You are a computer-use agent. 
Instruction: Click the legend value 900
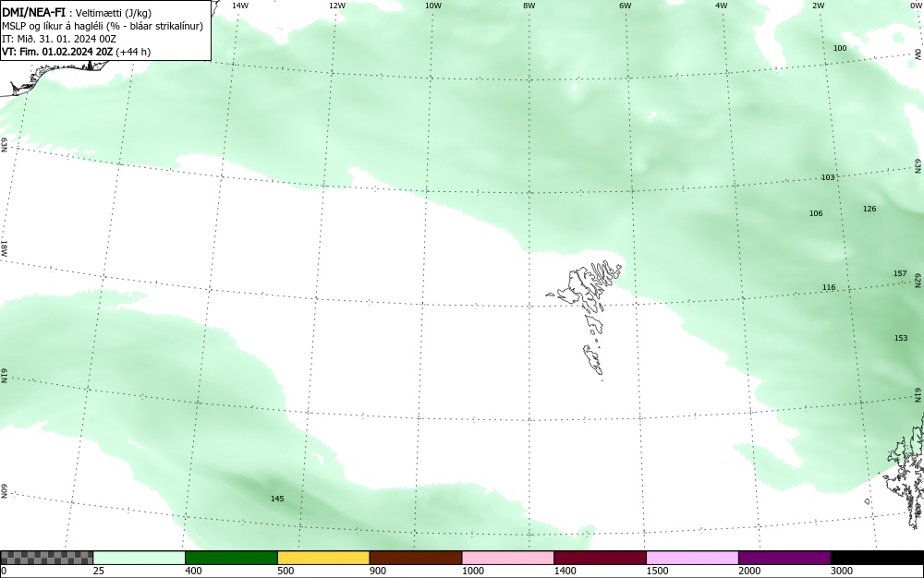[378, 571]
